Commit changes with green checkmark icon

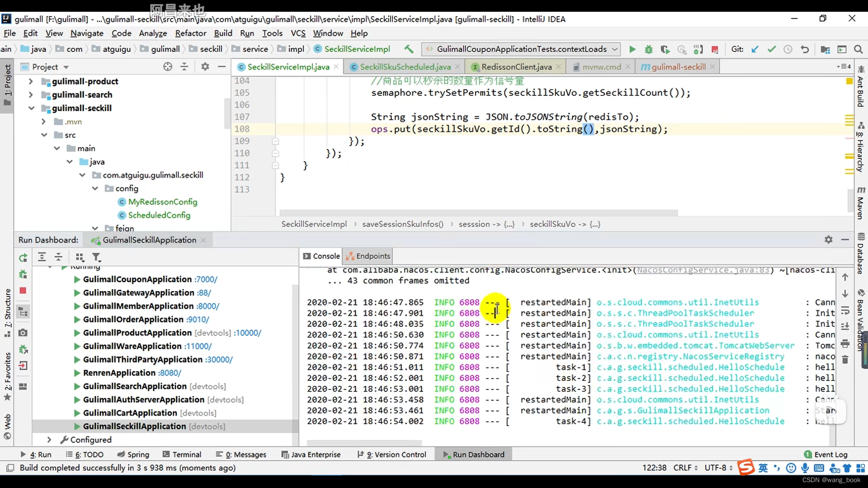tap(772, 49)
